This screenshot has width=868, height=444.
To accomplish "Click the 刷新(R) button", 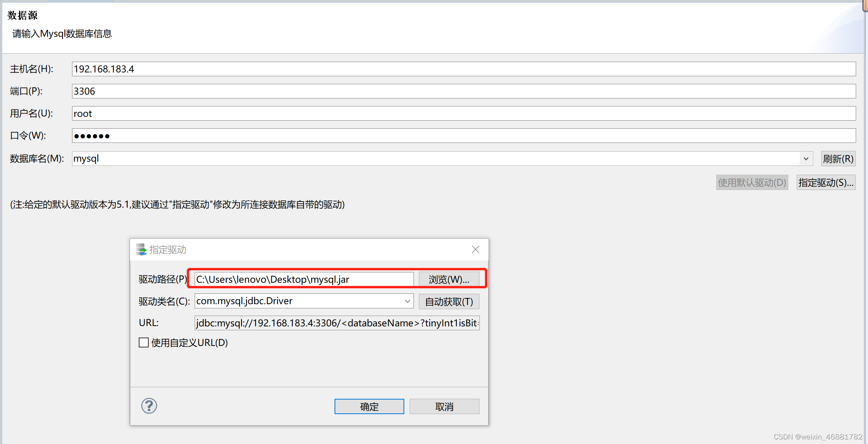I will (838, 158).
